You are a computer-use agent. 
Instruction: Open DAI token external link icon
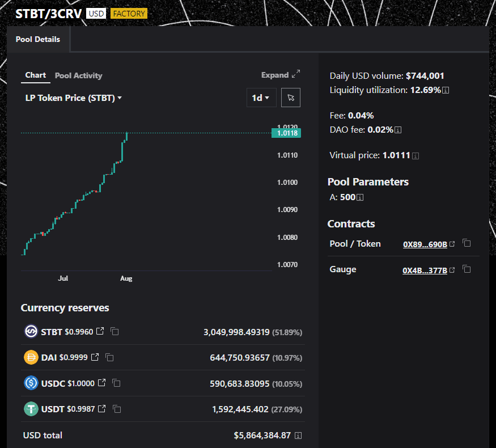(95, 357)
